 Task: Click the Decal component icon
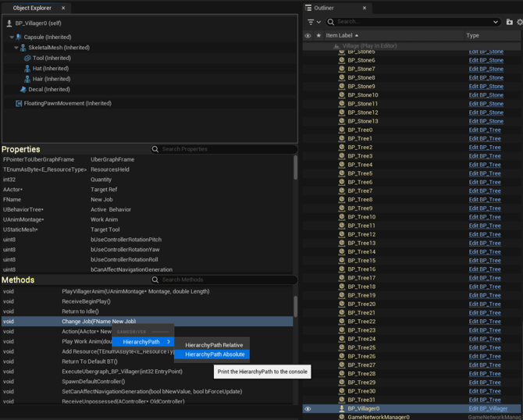coord(23,90)
